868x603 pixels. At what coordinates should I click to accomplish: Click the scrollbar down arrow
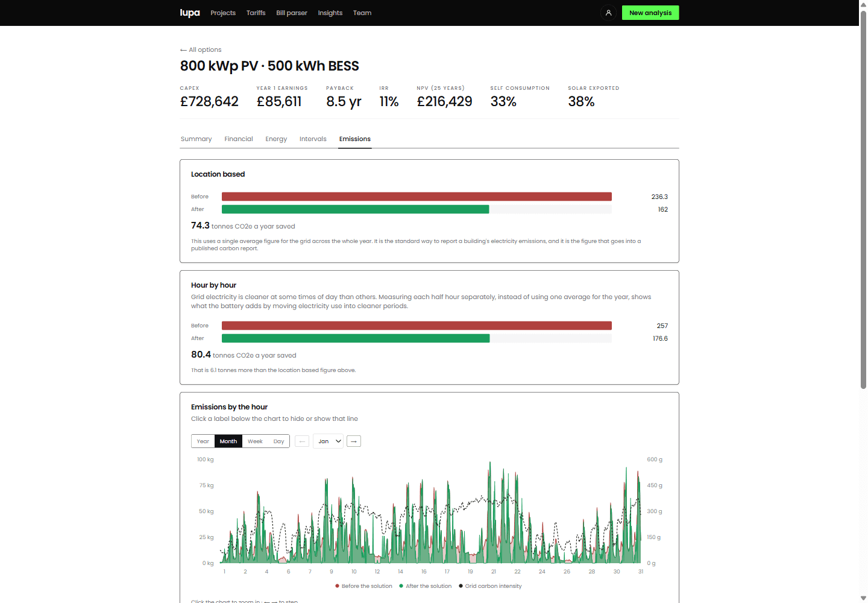(863, 598)
